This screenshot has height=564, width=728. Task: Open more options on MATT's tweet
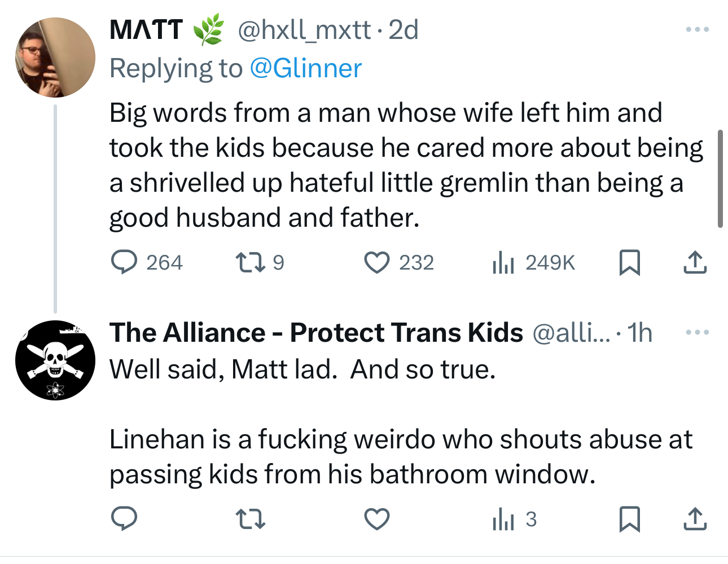tap(697, 29)
